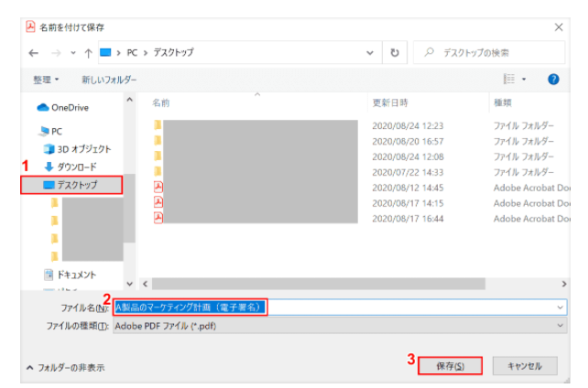The width and height of the screenshot is (588, 388).
Task: Click the キャンセル button
Action: tap(525, 366)
